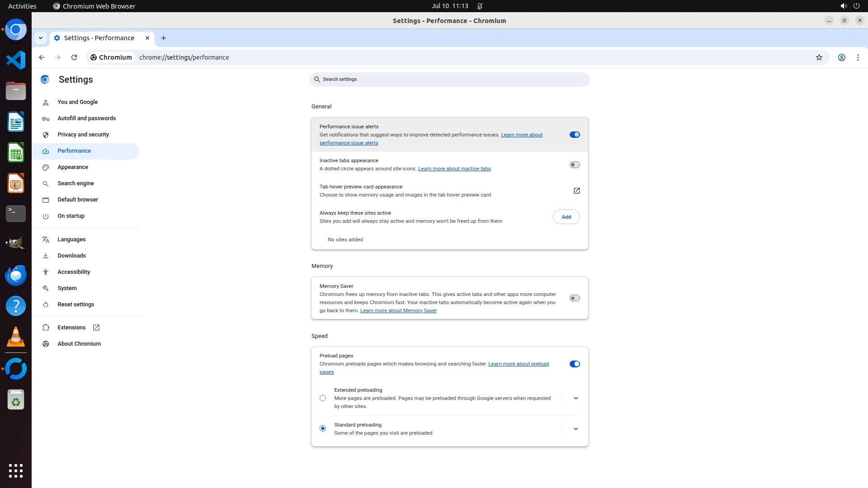868x488 pixels.
Task: Open Learn more about Memory Saver link
Action: tap(398, 310)
